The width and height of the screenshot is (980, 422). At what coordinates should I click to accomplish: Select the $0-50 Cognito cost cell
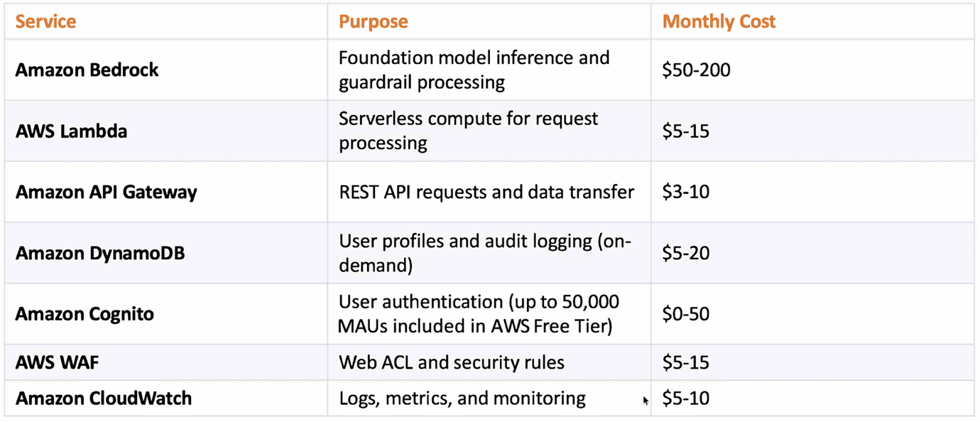point(685,314)
